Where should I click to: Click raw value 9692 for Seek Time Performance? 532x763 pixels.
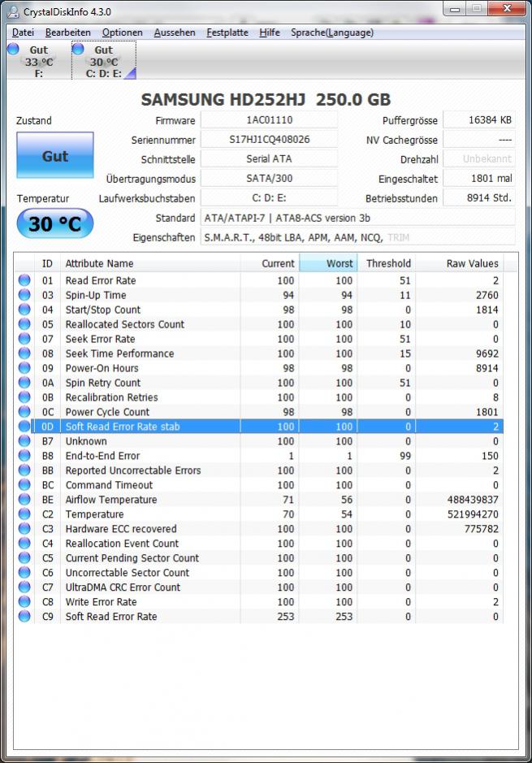click(x=487, y=353)
